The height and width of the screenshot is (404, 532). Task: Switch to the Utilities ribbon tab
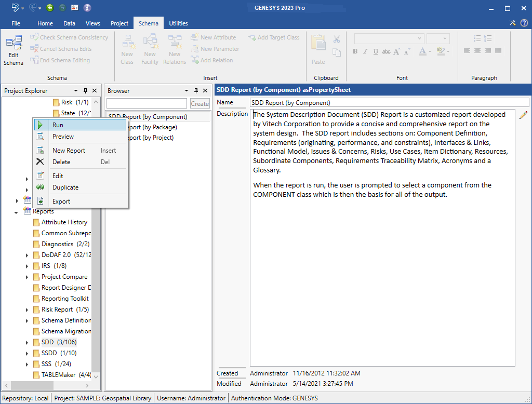178,23
